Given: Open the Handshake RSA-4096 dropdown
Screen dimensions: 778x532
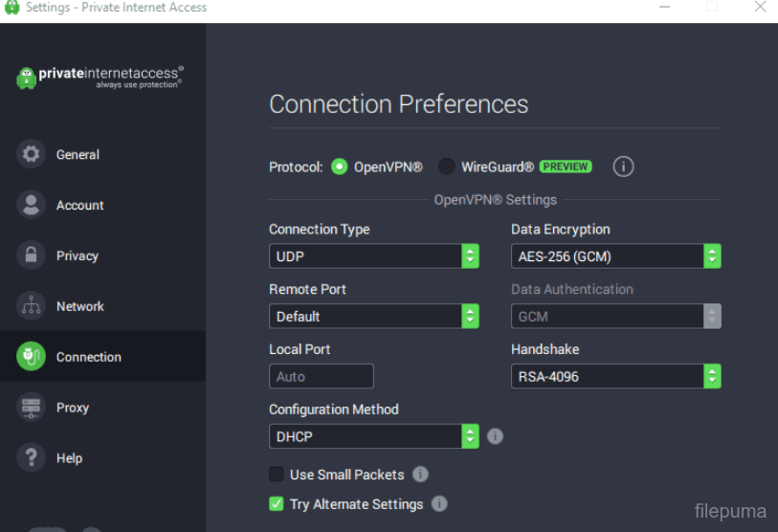Looking at the screenshot, I should [x=615, y=377].
